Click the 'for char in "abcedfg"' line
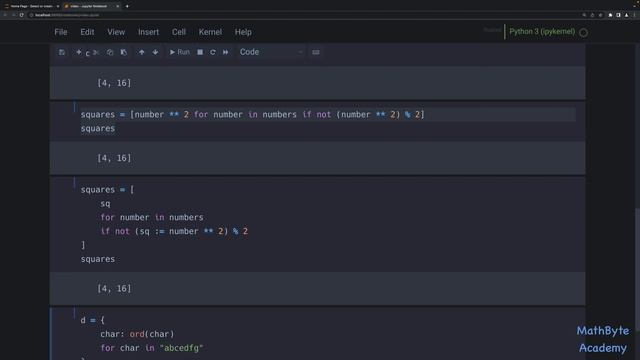Image resolution: width=640 pixels, height=360 pixels. pyautogui.click(x=152, y=348)
